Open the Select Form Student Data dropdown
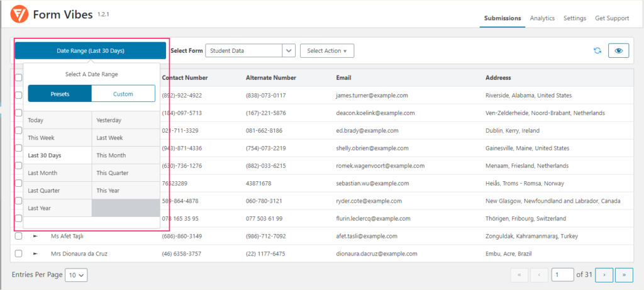This screenshot has height=290, width=644. (x=250, y=50)
